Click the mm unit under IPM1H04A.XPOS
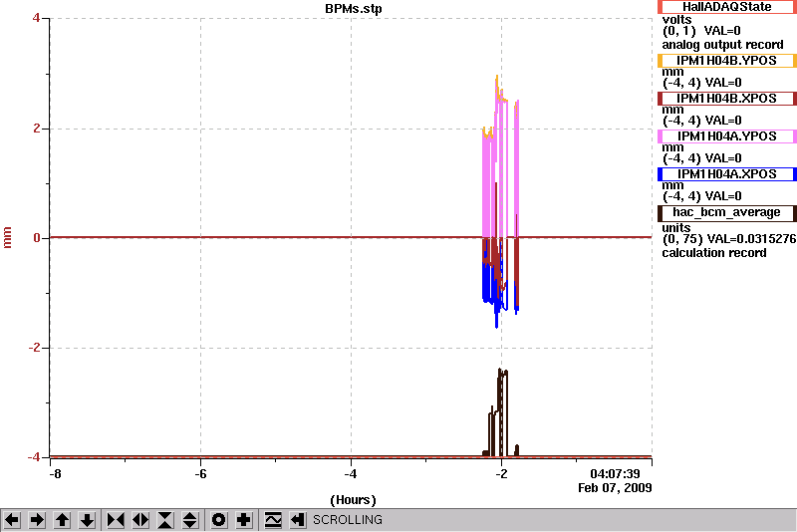The height and width of the screenshot is (532, 797). (672, 186)
